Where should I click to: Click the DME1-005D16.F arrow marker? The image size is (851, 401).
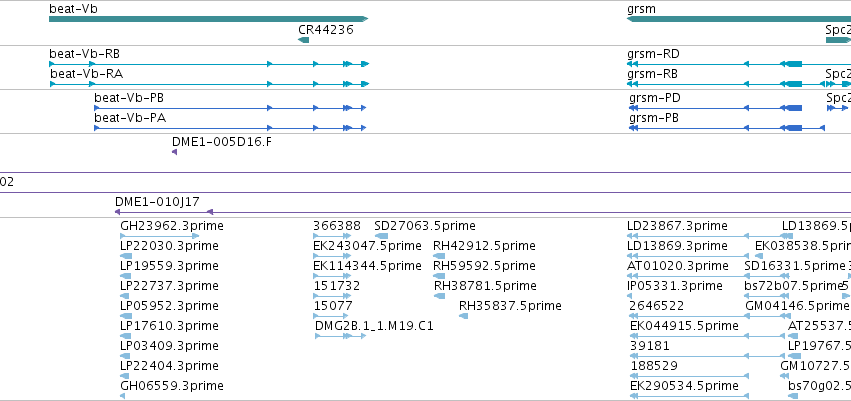(x=174, y=152)
